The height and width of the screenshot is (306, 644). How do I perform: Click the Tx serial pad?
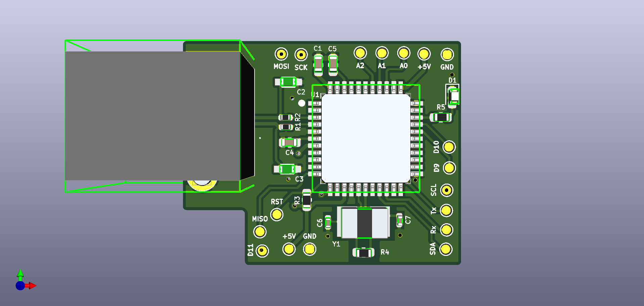(446, 210)
